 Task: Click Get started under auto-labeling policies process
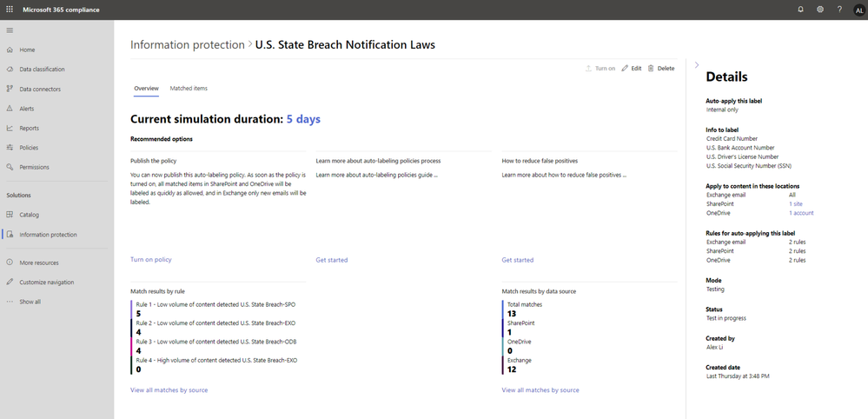[332, 260]
